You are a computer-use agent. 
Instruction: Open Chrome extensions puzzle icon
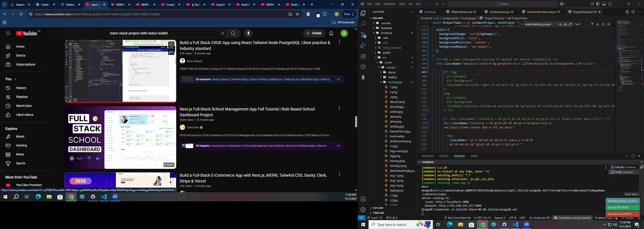[x=325, y=14]
